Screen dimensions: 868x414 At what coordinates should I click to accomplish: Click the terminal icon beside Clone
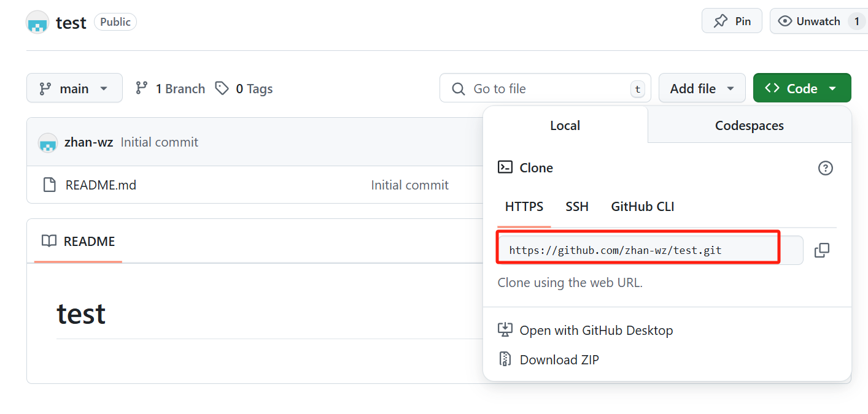505,167
